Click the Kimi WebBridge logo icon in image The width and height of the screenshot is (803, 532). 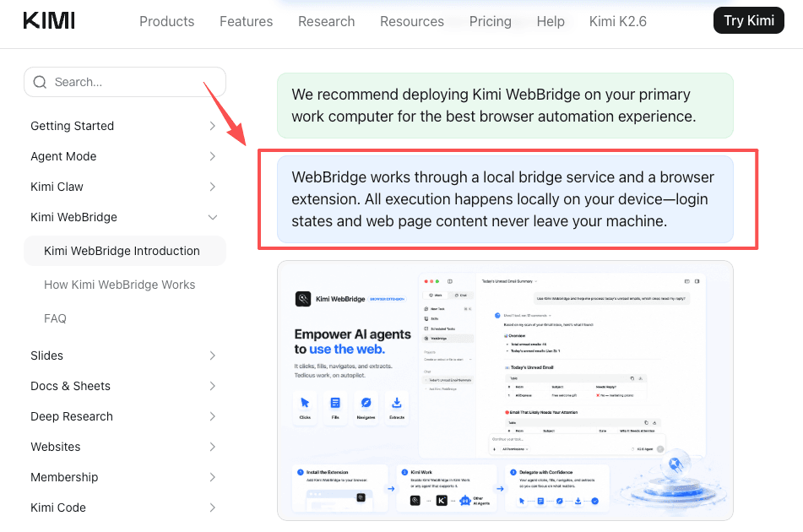click(303, 299)
